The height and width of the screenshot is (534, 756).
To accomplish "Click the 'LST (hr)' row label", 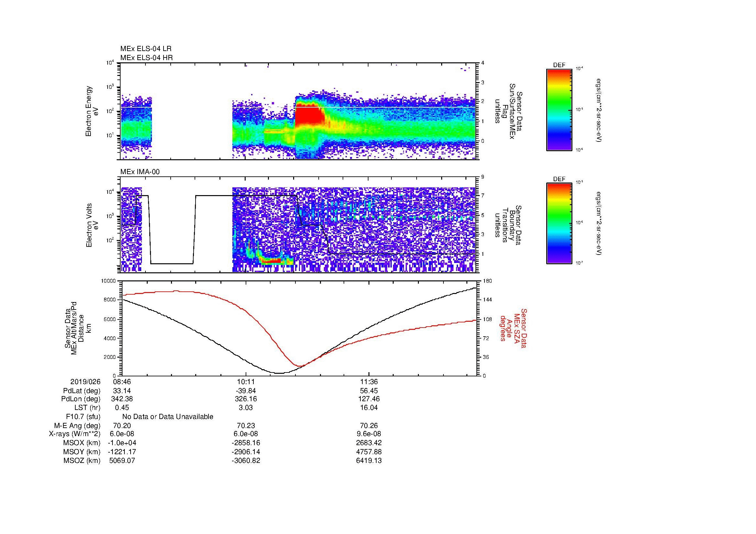I will 87,408.
